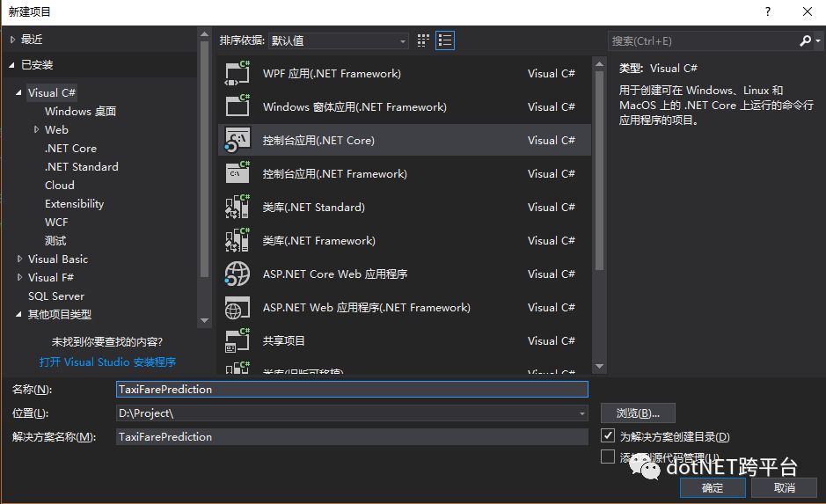Select the 类库(.NET Standard) template name
The width and height of the screenshot is (826, 504).
click(313, 207)
